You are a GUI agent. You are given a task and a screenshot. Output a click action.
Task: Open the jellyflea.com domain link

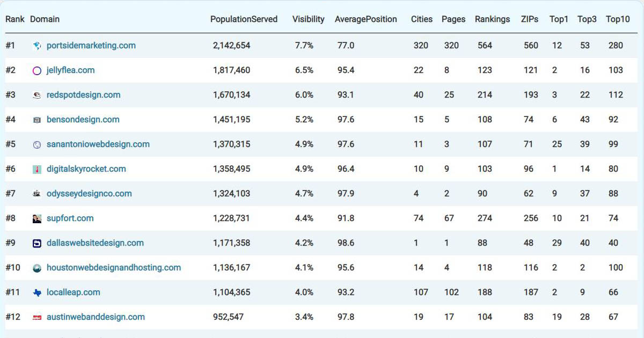tap(70, 70)
